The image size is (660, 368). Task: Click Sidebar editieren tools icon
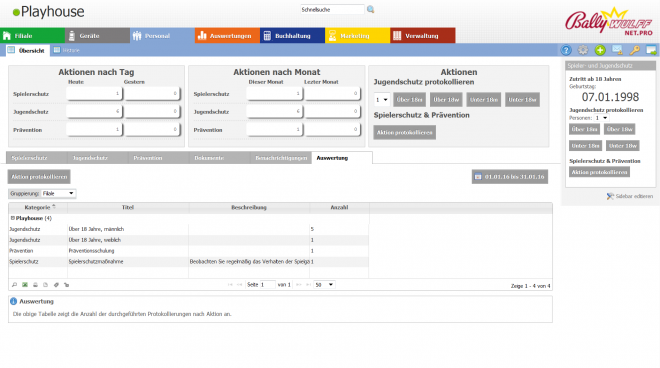click(x=610, y=196)
